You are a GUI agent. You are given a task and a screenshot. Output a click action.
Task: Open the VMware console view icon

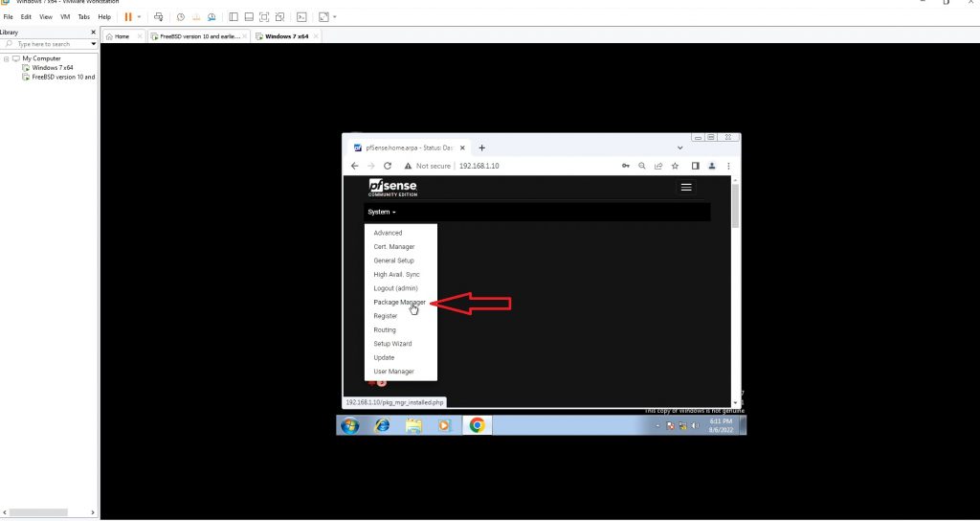pos(301,16)
